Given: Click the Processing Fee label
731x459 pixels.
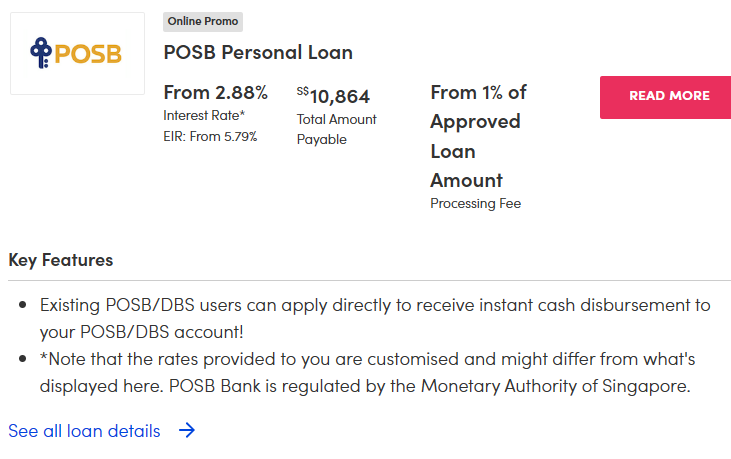Looking at the screenshot, I should click(x=475, y=203).
